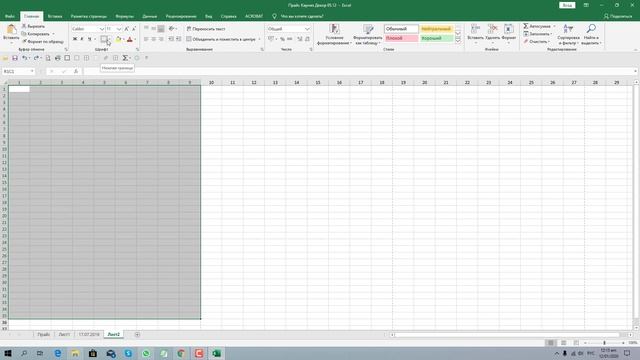
Task: Toggle Bottom Align vertical alignment
Action: tap(161, 29)
